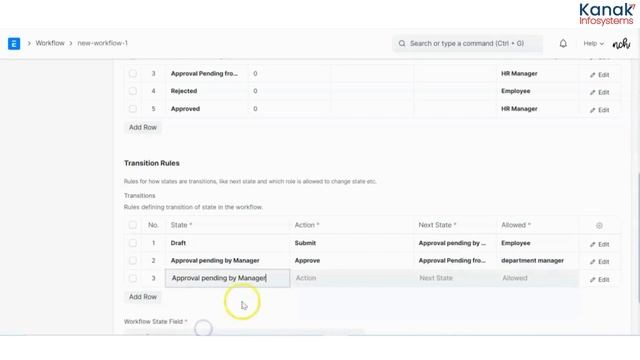
Task: Open the Allowed role field in row 3
Action: (538, 278)
